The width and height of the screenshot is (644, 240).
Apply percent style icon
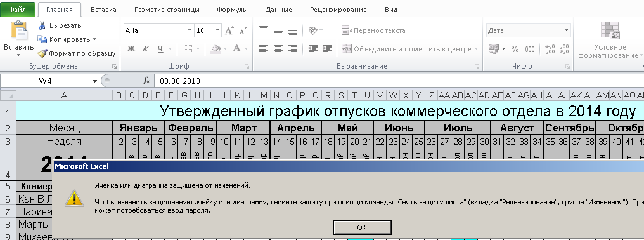pos(515,49)
